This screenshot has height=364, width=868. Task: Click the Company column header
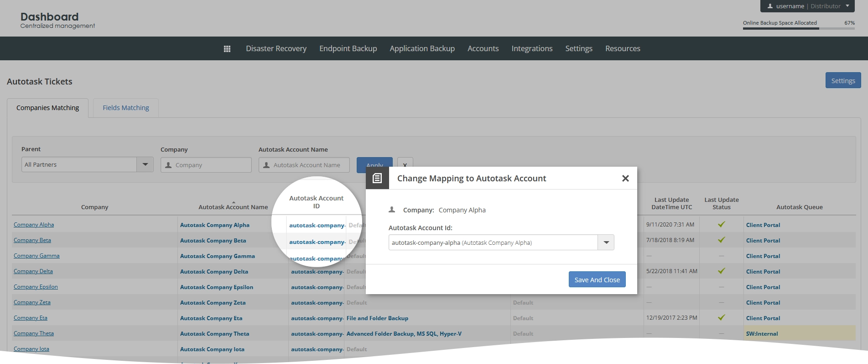click(95, 207)
